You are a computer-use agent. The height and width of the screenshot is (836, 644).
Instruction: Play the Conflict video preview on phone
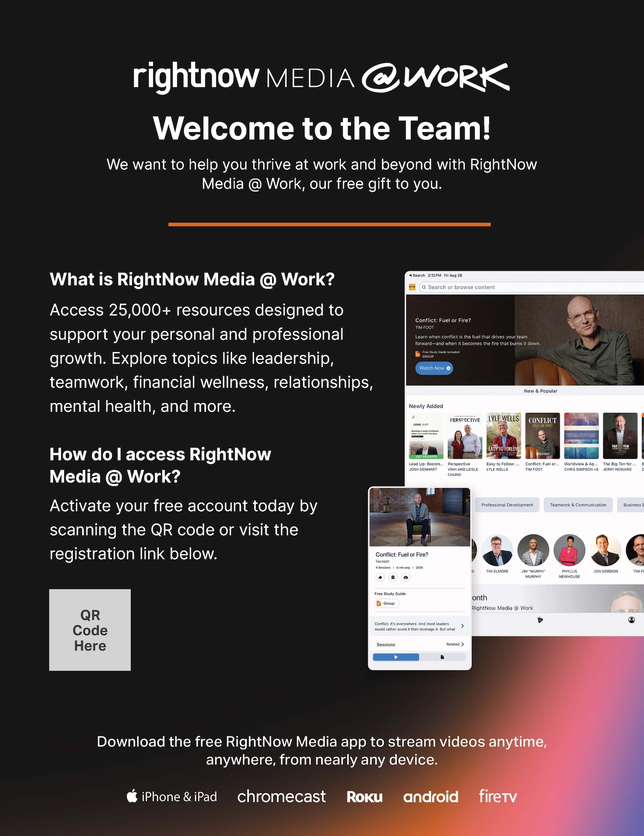[420, 517]
